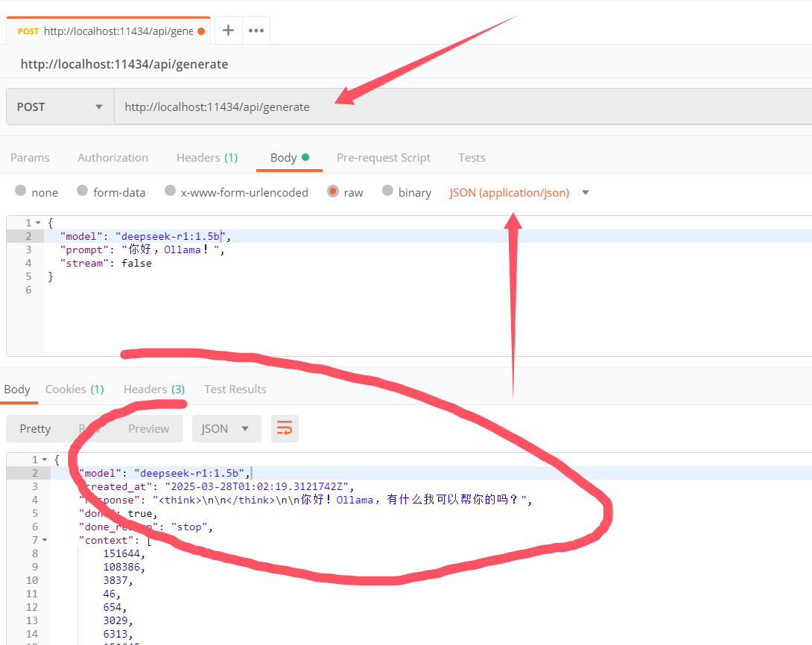Viewport: 812px width, 645px height.
Task: Choose the Preview response view
Action: click(x=149, y=428)
